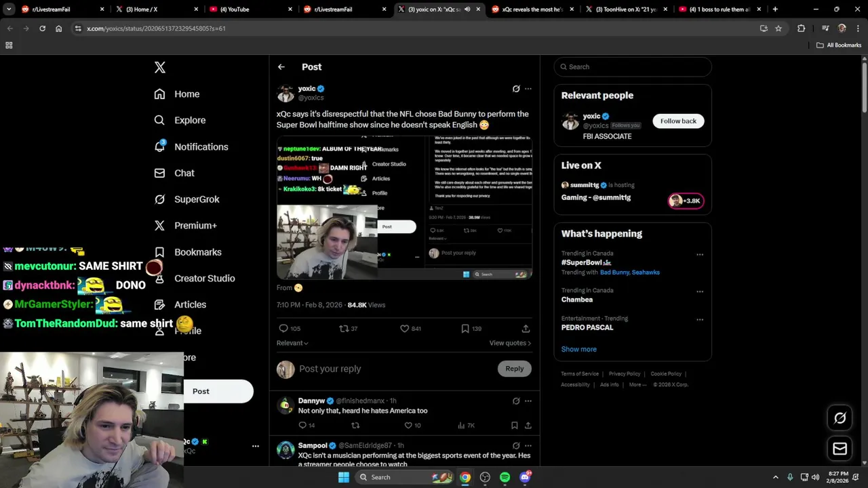
Task: Open View quotes link
Action: 510,343
